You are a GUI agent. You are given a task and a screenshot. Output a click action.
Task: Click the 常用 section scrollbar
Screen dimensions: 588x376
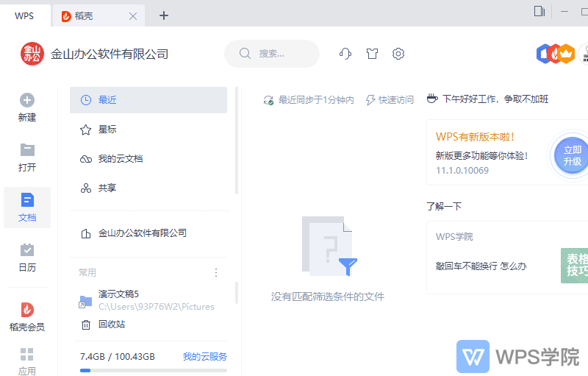pos(237,293)
